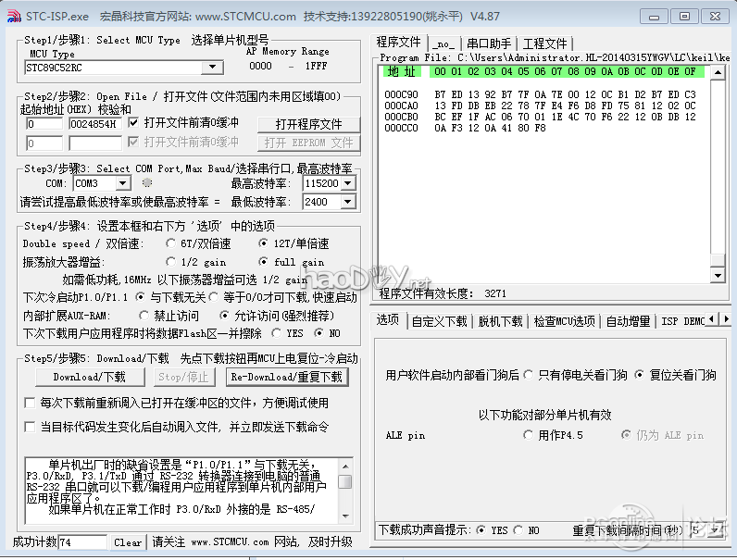737x560 pixels.
Task: Open the MCU Type dropdown
Action: [213, 67]
